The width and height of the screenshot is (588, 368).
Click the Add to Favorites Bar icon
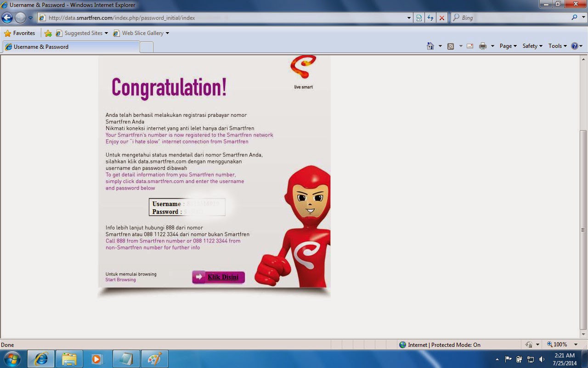coord(48,33)
